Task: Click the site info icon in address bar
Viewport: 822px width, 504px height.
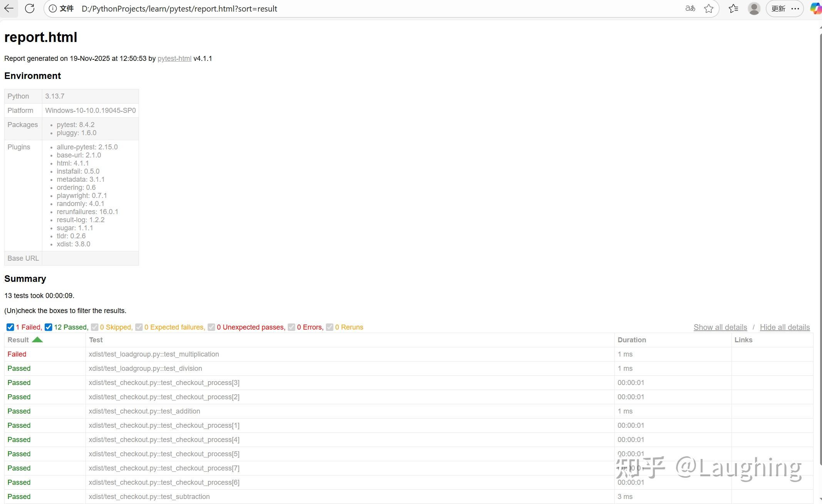Action: 53,8
